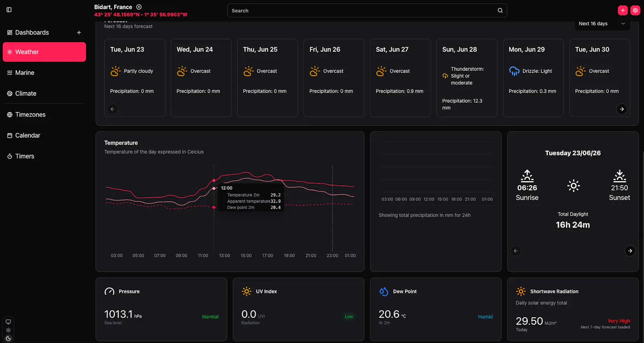The width and height of the screenshot is (644, 343).
Task: Select the Wed, Jun 24 forecast card
Action: 201,78
